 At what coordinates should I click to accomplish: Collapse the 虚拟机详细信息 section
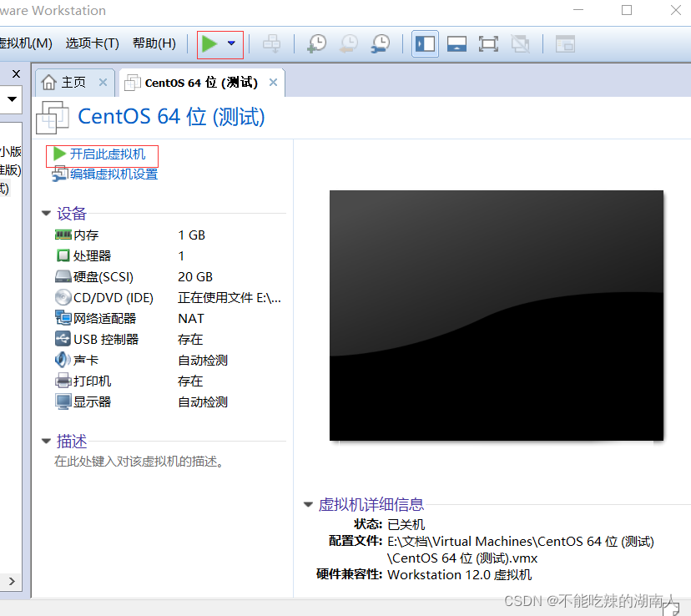coord(309,504)
